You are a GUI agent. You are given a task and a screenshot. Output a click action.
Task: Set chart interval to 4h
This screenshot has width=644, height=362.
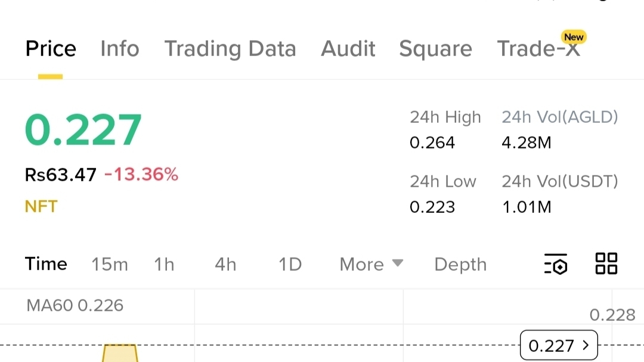[x=225, y=264]
